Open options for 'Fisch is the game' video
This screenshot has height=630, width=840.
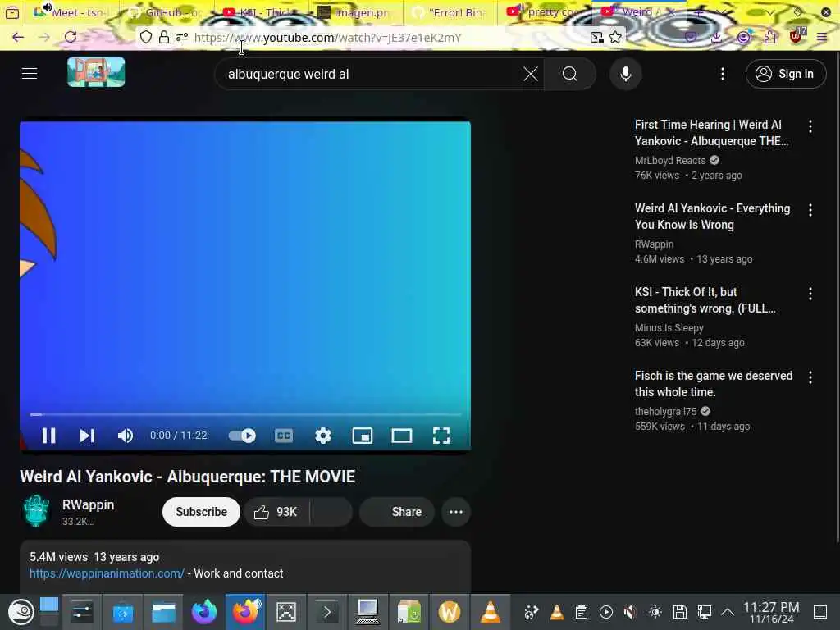(810, 377)
